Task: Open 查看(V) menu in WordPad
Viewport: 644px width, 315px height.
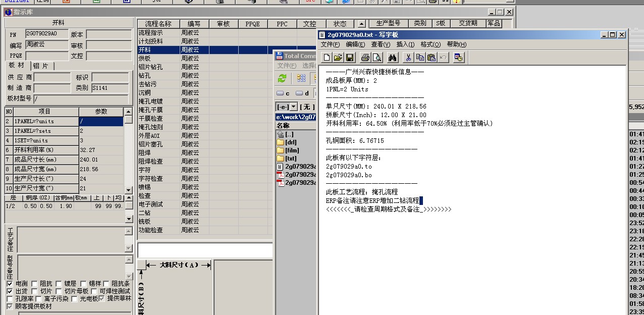Action: click(381, 44)
